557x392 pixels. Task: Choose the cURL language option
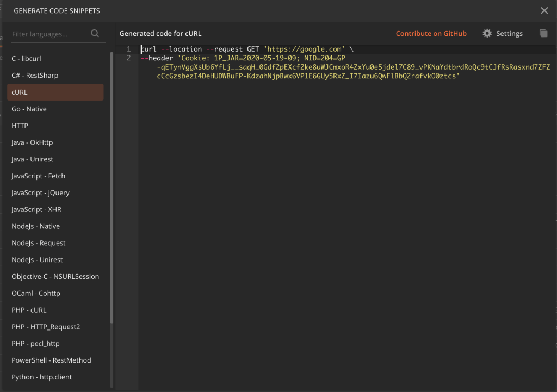pos(20,92)
